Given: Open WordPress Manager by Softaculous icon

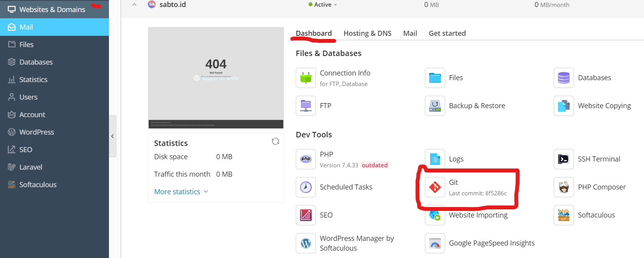Looking at the screenshot, I should coord(306,243).
